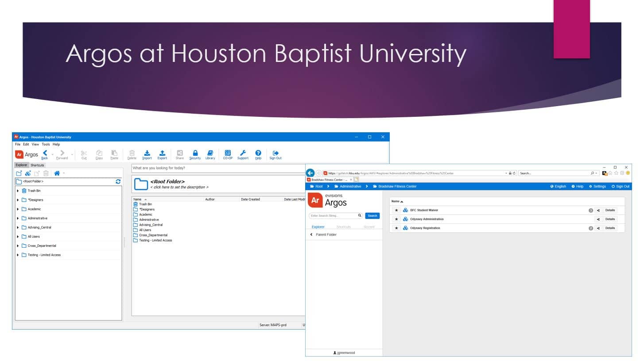Open the Help menu in menu bar
The image size is (644, 361).
coord(56,144)
